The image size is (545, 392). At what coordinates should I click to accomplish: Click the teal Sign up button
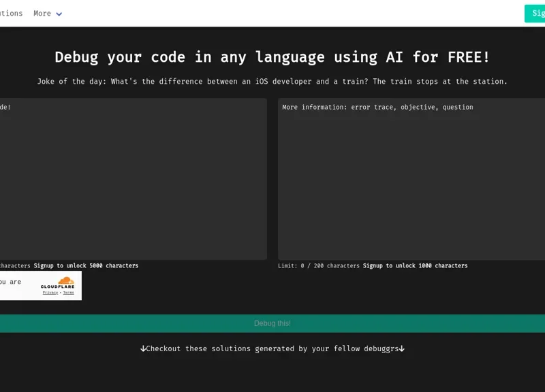coord(535,14)
